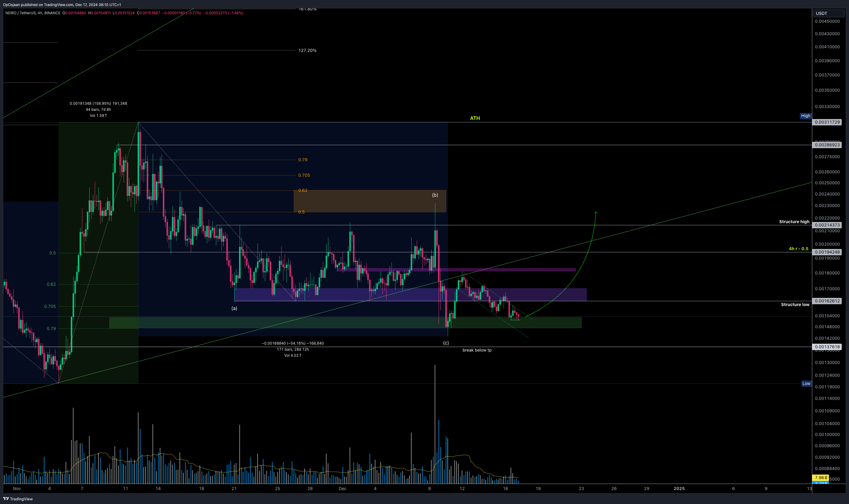
Task: Click the Nov date on time axis
Action: (17, 489)
